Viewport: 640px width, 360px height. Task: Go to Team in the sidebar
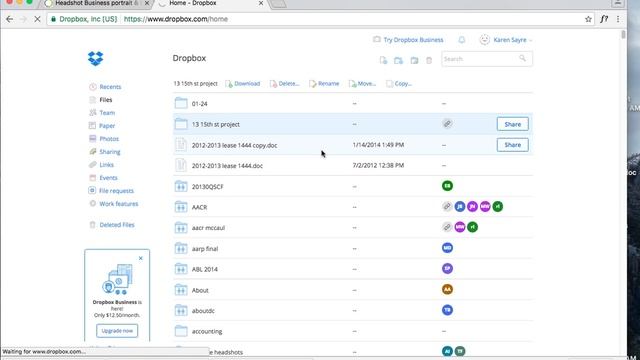point(107,113)
